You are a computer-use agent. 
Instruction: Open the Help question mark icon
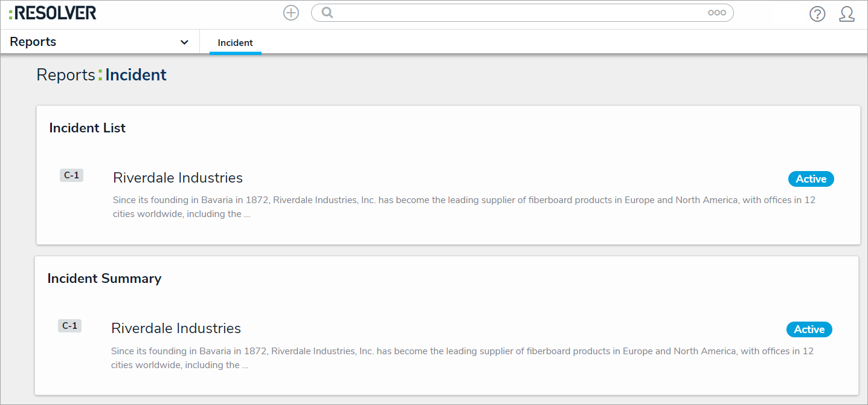coord(817,14)
